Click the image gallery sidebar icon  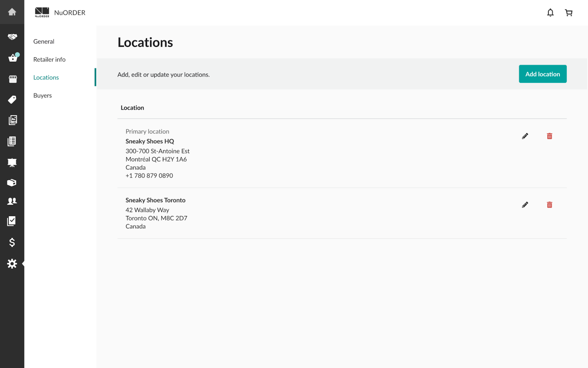pos(12,120)
